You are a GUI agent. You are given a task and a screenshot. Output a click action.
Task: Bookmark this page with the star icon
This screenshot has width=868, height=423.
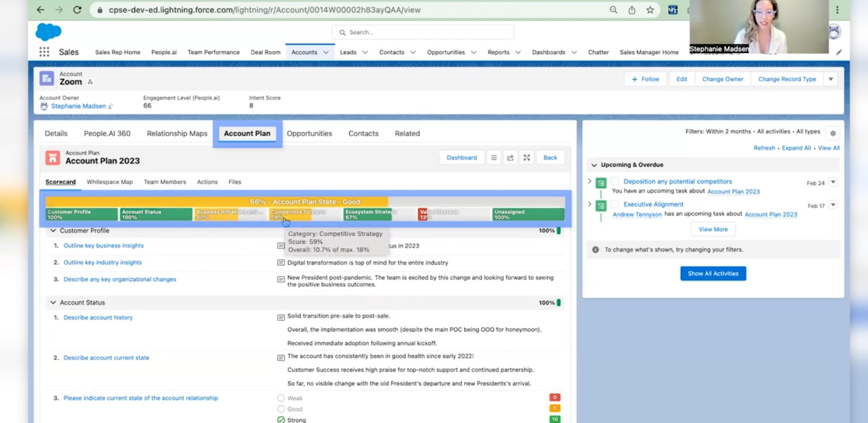(x=650, y=10)
